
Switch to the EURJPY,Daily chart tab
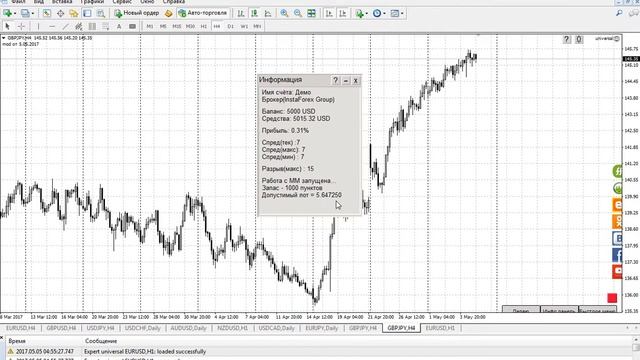322,328
